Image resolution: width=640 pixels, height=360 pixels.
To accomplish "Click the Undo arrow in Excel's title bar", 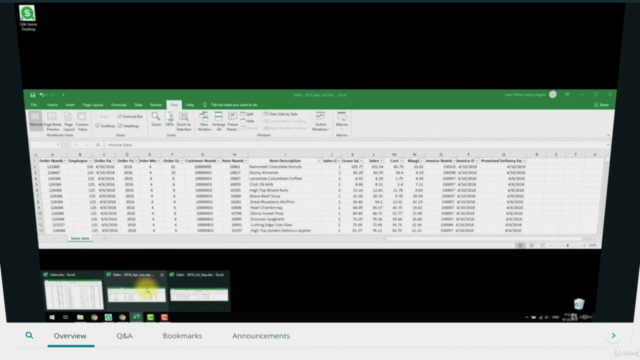I will pos(42,95).
